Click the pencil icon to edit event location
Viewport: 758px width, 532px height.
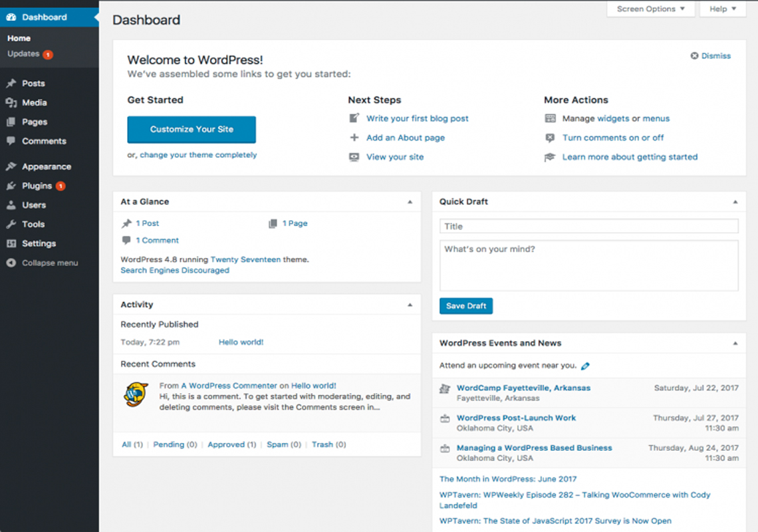[585, 366]
